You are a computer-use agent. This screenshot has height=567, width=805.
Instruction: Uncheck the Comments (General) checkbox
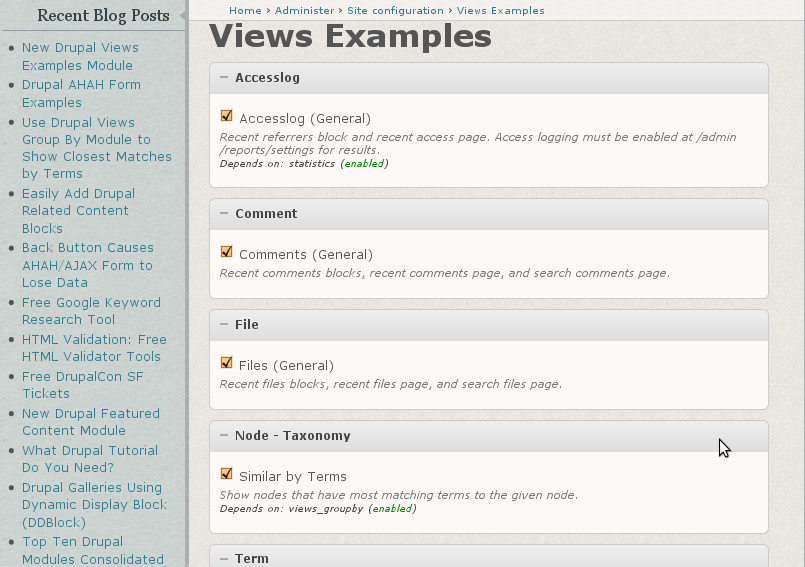click(226, 252)
